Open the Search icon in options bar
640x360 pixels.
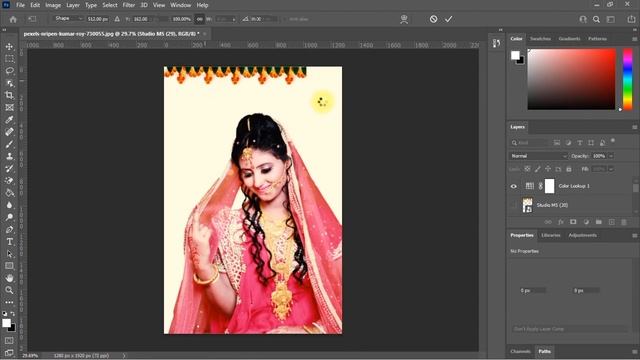coord(596,19)
